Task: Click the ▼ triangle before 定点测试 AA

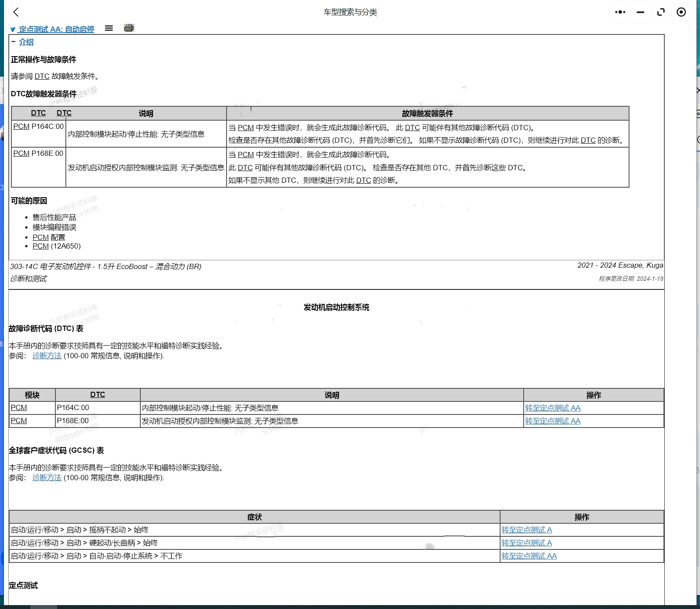Action: [13, 30]
